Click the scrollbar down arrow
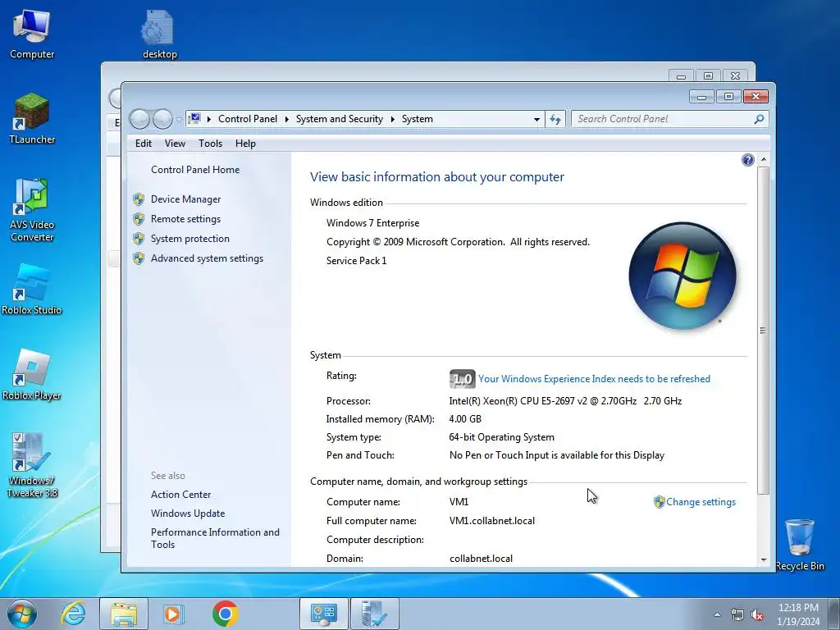 pyautogui.click(x=764, y=560)
